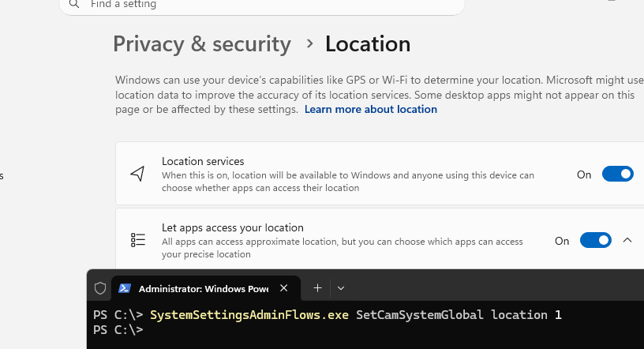
Task: Click the 'Location' page title
Action: (x=368, y=44)
